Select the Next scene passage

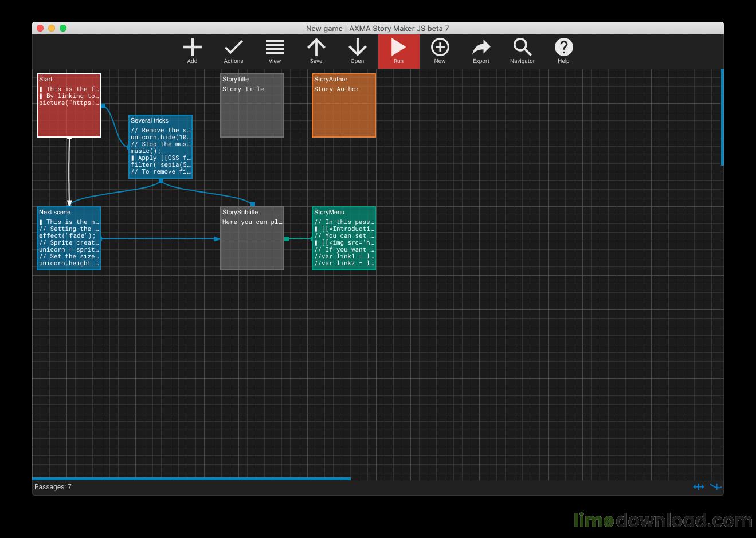pyautogui.click(x=69, y=238)
